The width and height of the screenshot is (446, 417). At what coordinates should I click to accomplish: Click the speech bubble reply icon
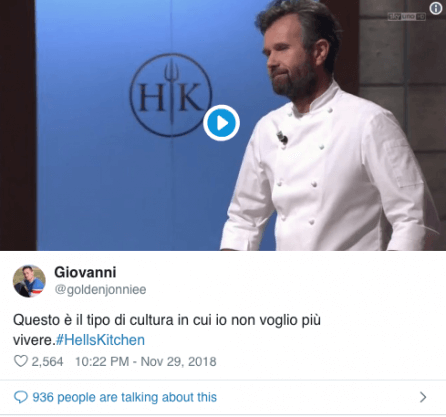20,397
